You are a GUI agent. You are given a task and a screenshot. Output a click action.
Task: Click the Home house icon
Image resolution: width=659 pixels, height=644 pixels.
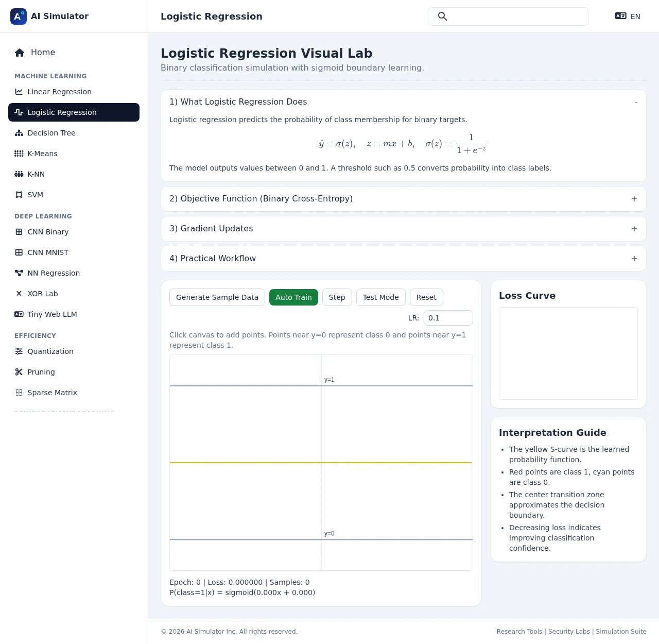[x=20, y=53]
